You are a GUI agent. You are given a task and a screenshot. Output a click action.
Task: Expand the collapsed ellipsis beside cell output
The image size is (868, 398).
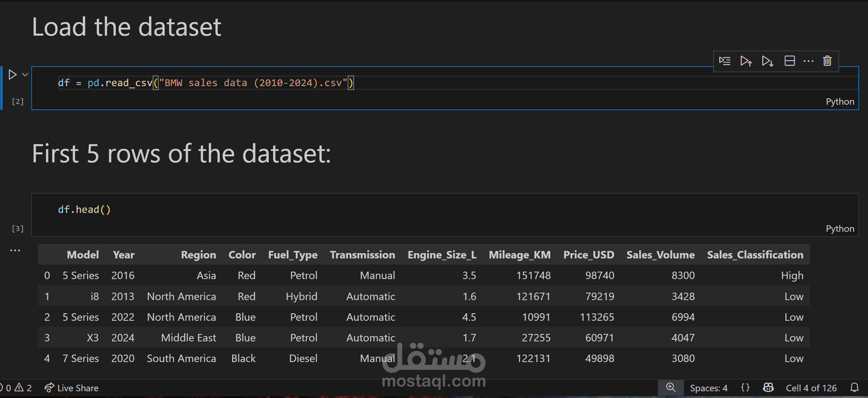pos(15,250)
